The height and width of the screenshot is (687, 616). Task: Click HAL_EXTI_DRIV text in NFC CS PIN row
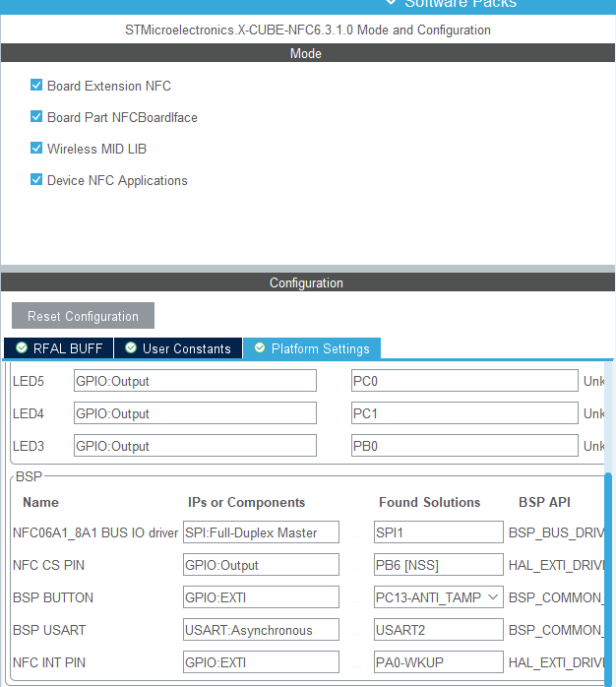556,565
